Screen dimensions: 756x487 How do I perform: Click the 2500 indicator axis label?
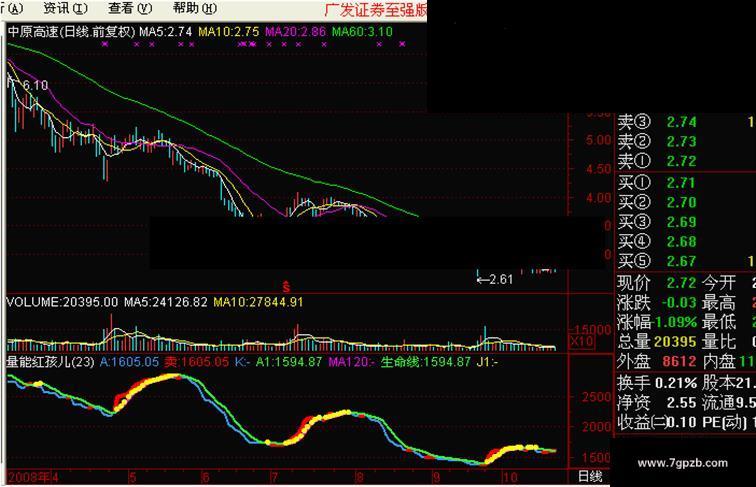pyautogui.click(x=596, y=397)
